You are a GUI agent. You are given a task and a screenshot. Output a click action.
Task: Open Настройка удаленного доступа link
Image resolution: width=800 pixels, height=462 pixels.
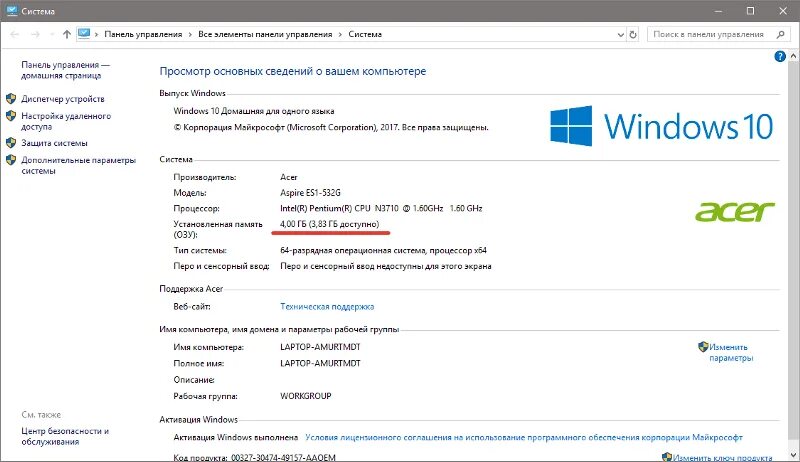click(66, 121)
